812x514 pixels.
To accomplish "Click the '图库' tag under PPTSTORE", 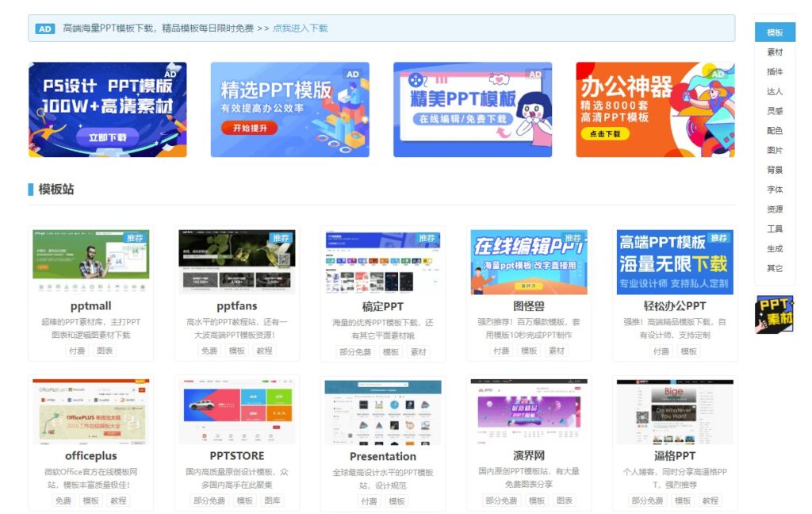I will point(272,501).
